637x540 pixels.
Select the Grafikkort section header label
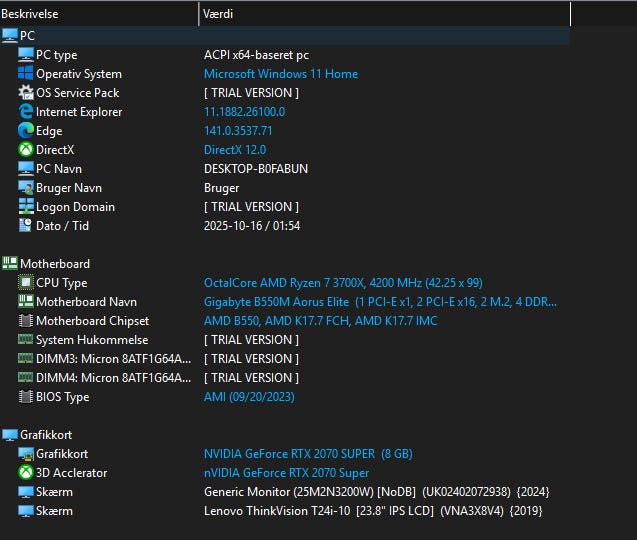(x=46, y=435)
